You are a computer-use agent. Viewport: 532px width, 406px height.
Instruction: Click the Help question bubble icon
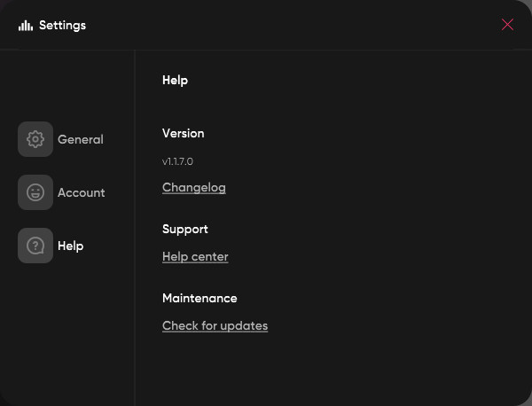(35, 246)
